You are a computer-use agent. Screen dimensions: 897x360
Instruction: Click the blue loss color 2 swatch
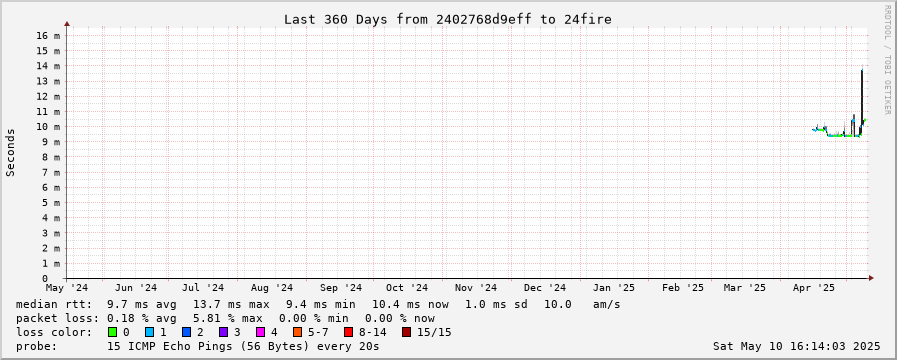click(x=186, y=332)
